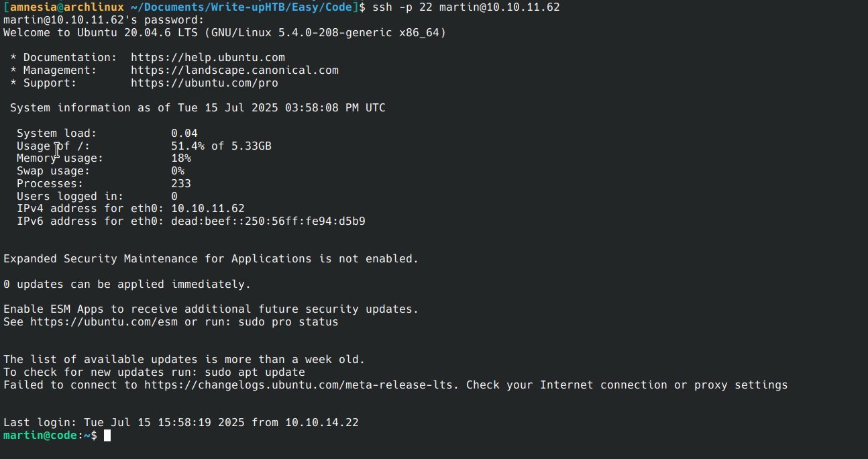Click the https://ubuntu.com/pro support link
868x459 pixels.
(x=205, y=83)
